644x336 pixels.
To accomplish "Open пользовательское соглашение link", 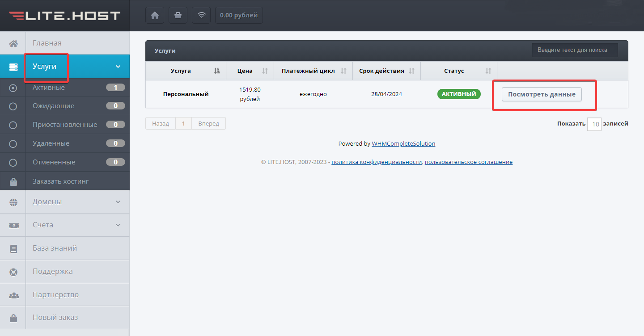I will 469,162.
